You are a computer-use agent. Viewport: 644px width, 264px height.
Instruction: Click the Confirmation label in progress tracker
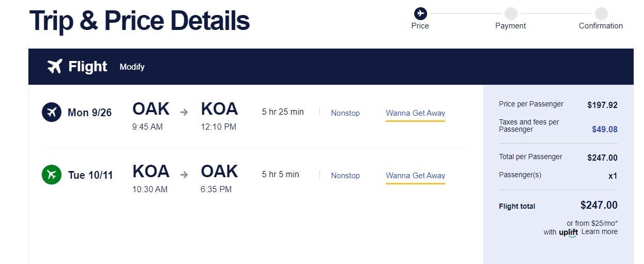point(601,26)
